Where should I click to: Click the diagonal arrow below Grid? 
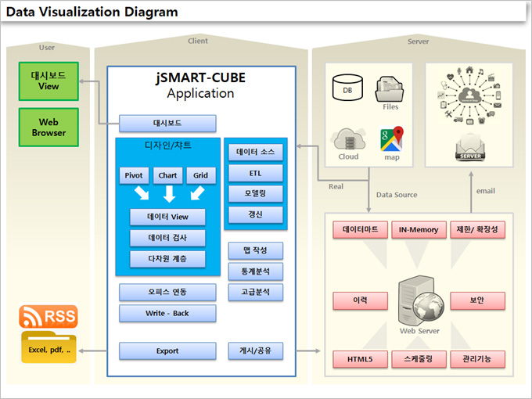197,192
